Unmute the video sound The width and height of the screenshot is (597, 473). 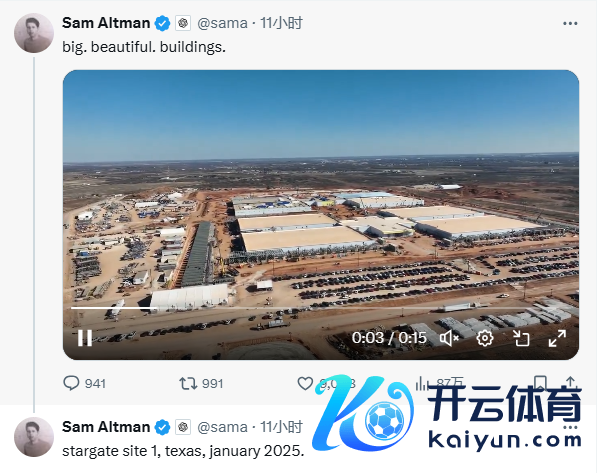coord(449,338)
